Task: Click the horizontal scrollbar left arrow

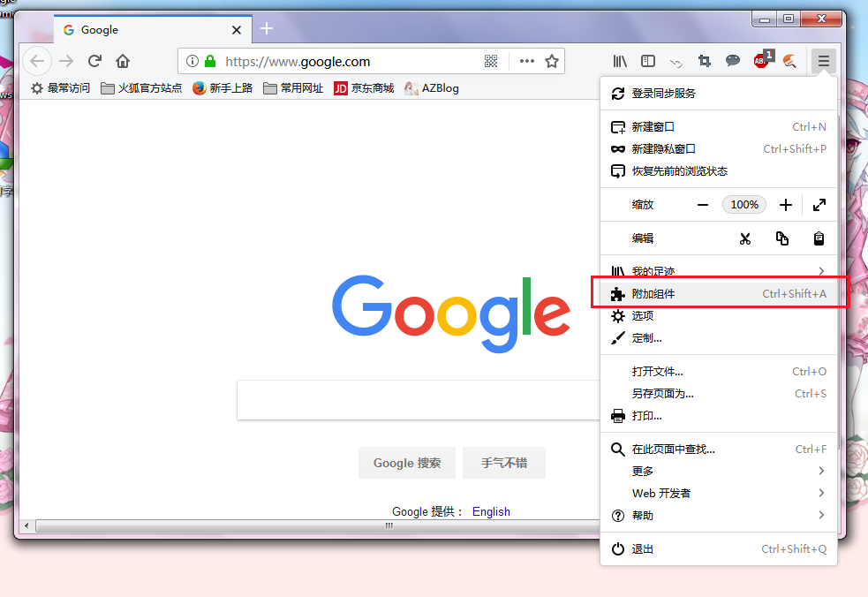Action: pos(26,525)
